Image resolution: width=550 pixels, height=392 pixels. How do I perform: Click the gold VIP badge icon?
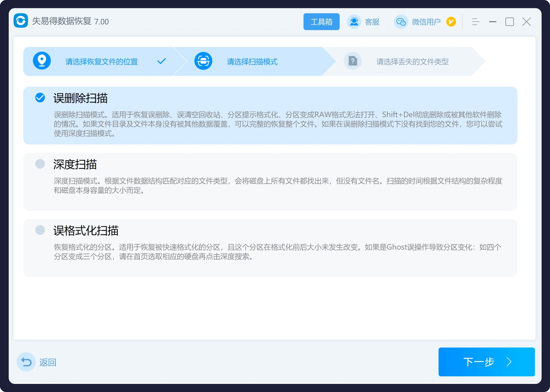click(451, 22)
